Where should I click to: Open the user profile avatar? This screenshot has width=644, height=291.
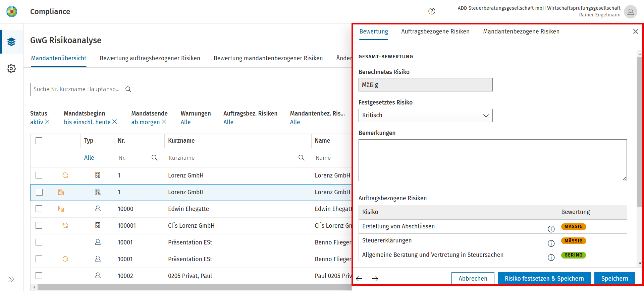coord(631,12)
